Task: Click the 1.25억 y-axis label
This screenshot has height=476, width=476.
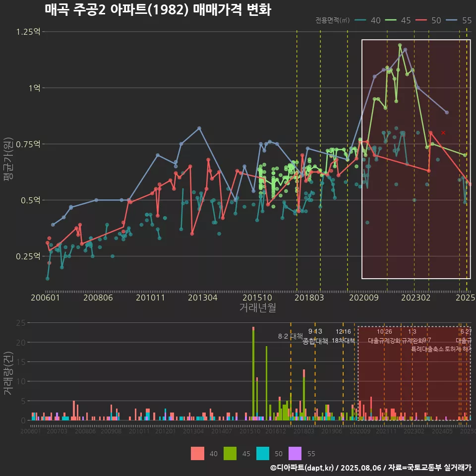Action: [x=28, y=32]
